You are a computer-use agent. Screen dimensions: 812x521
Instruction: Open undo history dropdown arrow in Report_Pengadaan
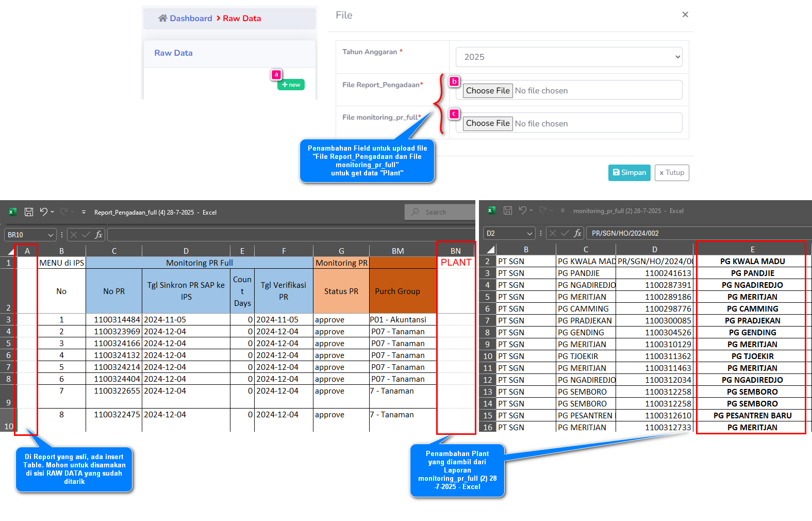click(x=53, y=212)
